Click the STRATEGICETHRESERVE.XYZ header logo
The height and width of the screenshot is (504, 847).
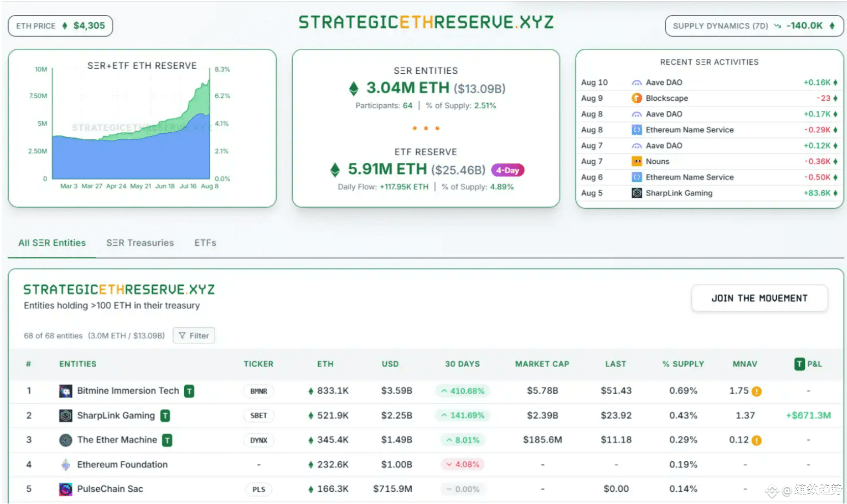426,22
